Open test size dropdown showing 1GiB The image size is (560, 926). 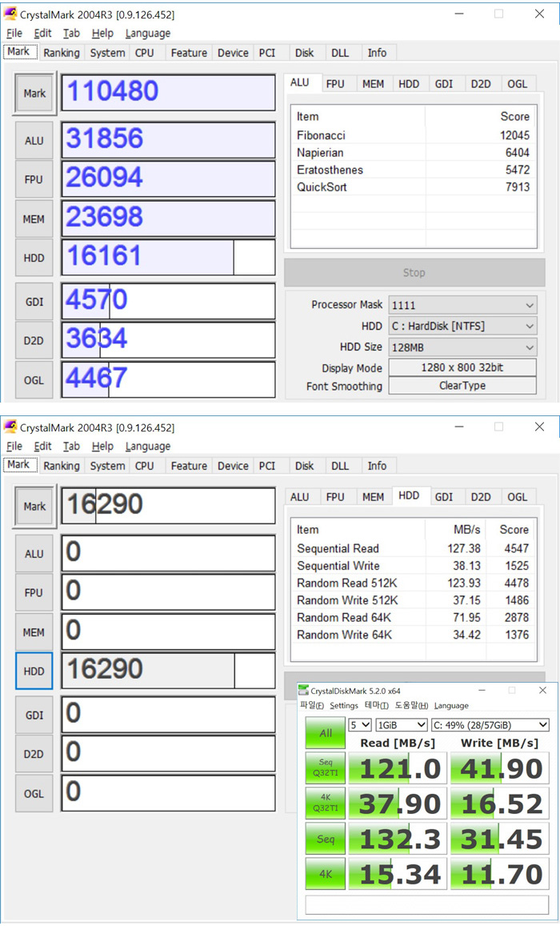pos(401,724)
